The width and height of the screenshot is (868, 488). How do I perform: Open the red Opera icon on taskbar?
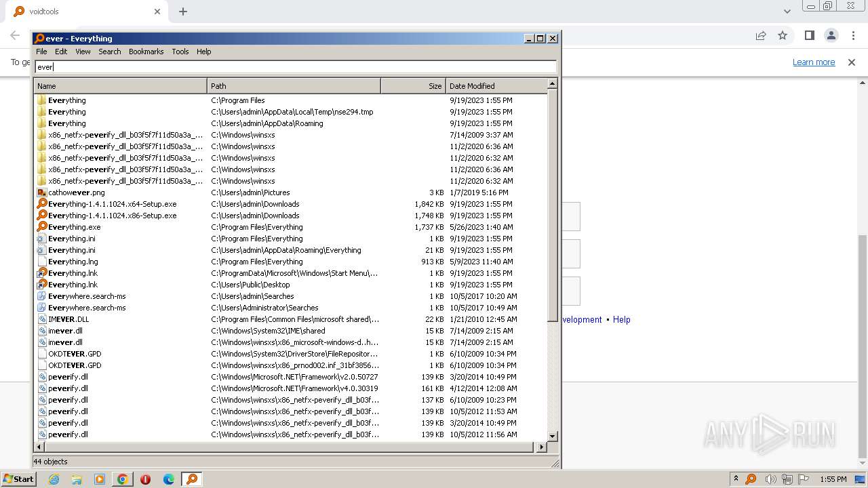coord(146,479)
